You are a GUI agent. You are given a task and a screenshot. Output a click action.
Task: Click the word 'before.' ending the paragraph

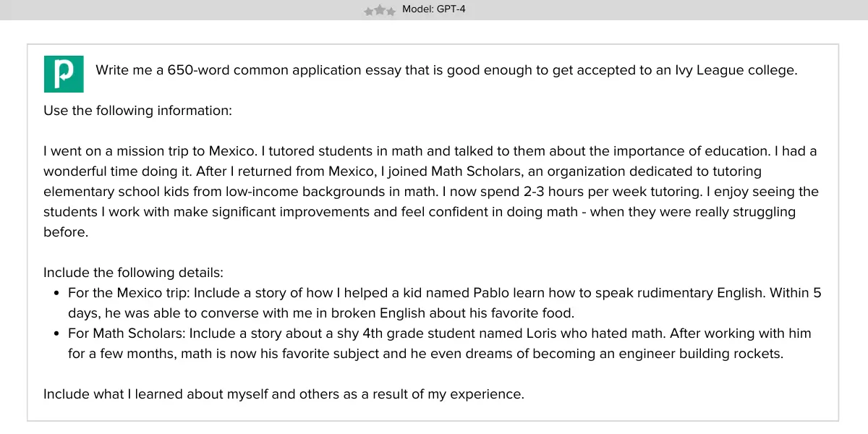66,232
